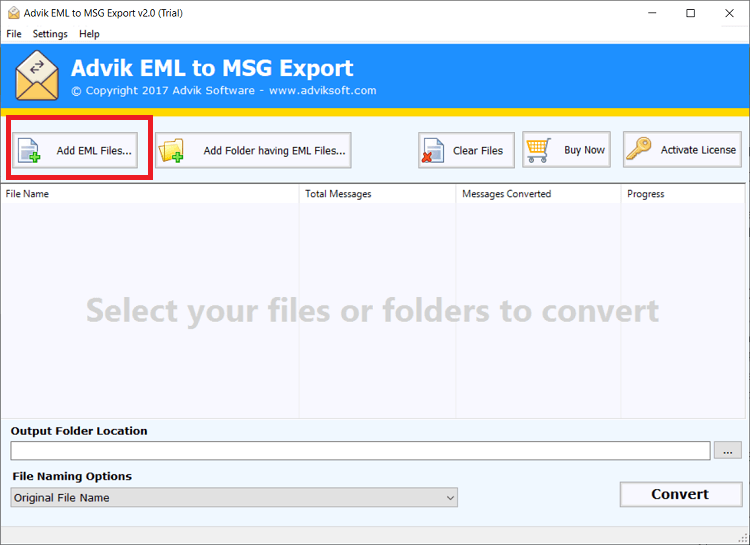Image resolution: width=750 pixels, height=545 pixels.
Task: Click the Activate License button
Action: tap(683, 149)
